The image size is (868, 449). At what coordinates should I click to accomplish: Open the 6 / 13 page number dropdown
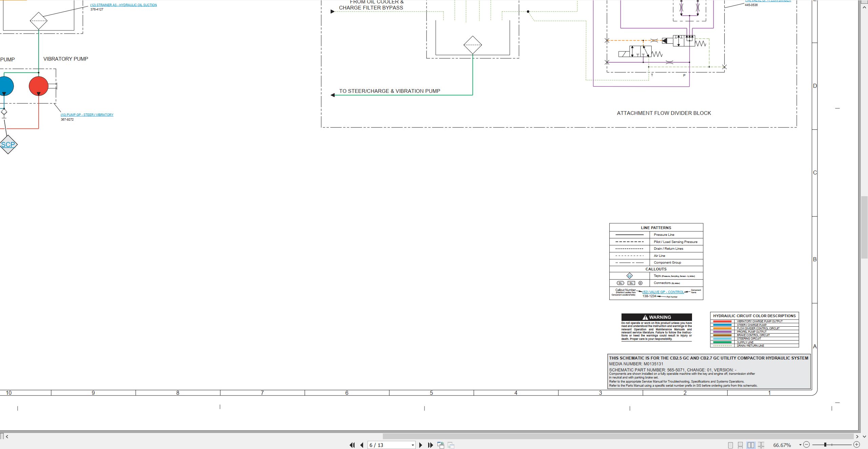(x=413, y=445)
